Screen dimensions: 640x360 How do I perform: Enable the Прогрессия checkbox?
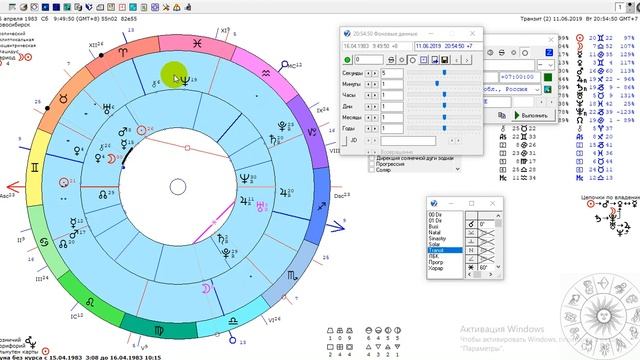tap(371, 164)
